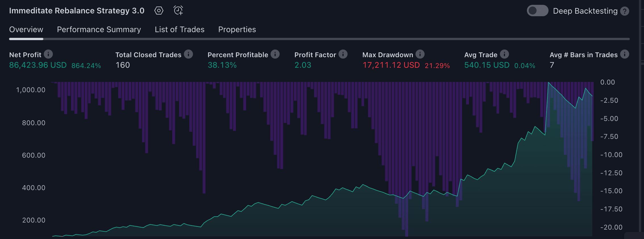Enable the Deep Backtesting switch
The height and width of the screenshot is (239, 644).
(x=537, y=11)
